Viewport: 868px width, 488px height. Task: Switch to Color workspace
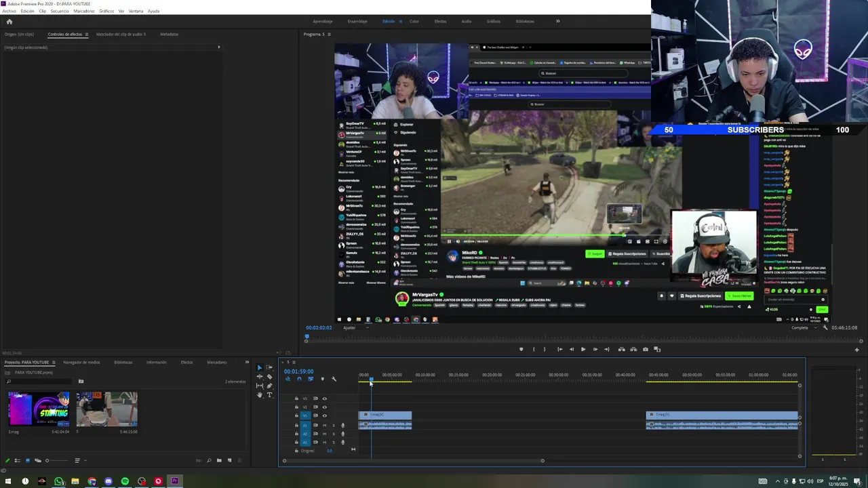click(x=414, y=21)
